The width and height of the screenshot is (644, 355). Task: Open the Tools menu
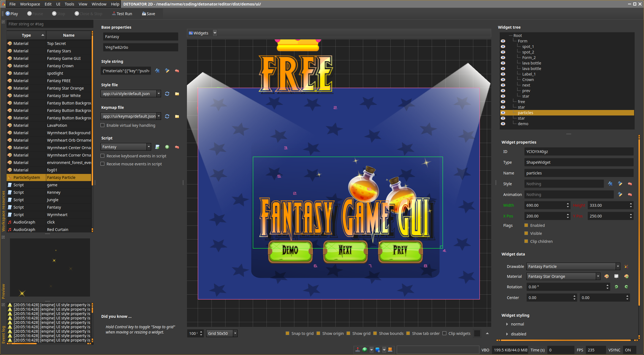coord(69,4)
